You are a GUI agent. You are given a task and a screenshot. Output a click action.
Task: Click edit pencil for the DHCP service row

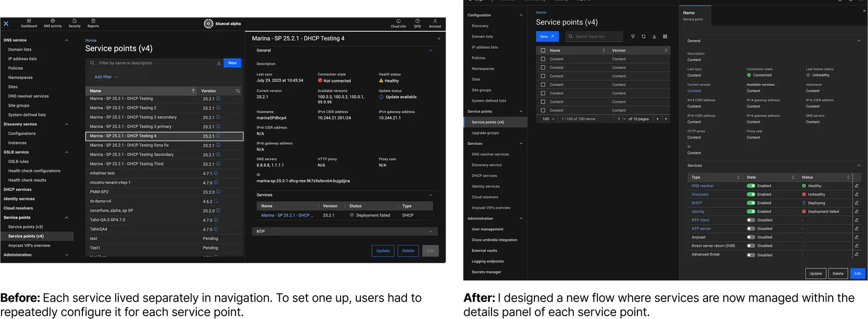click(857, 203)
